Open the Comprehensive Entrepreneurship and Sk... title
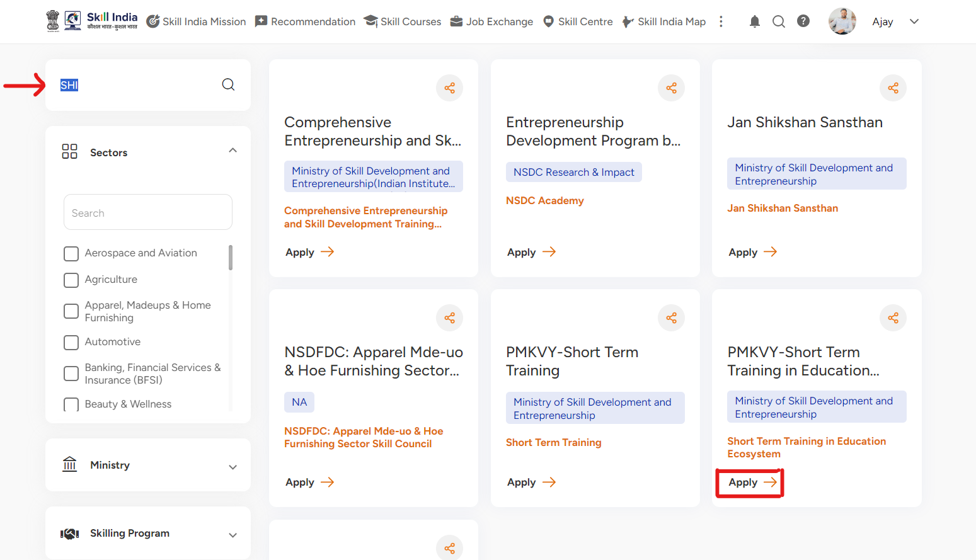The width and height of the screenshot is (976, 560). [373, 131]
